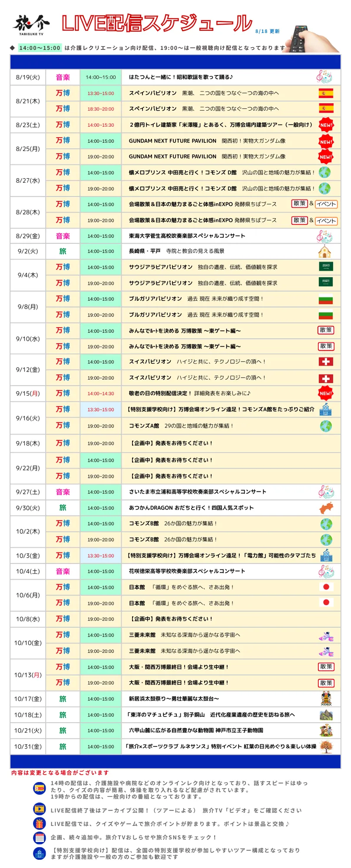Click gift icon beside 旅介ポイント note
Viewport: 351px width, 868px height.
[x=40, y=823]
